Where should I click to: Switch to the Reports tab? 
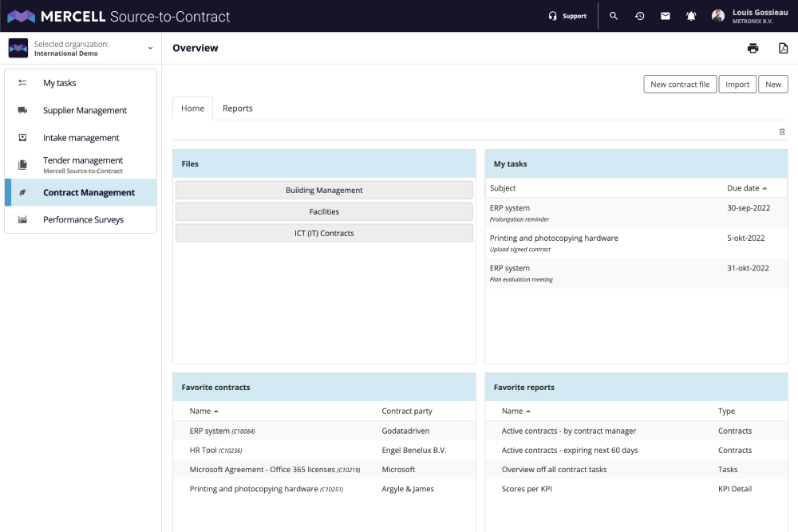237,108
